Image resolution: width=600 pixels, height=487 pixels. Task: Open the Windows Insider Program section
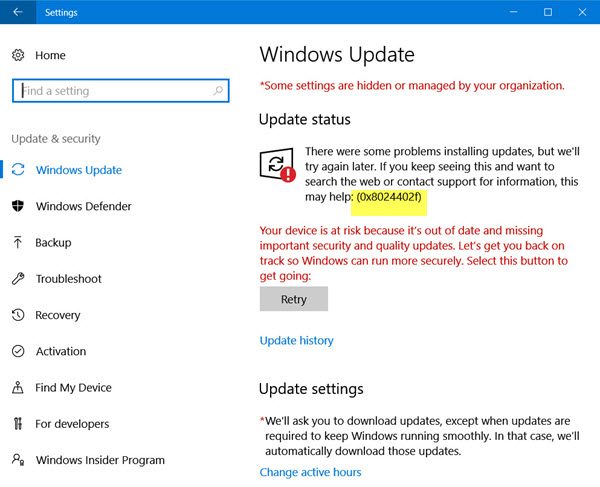[x=100, y=460]
